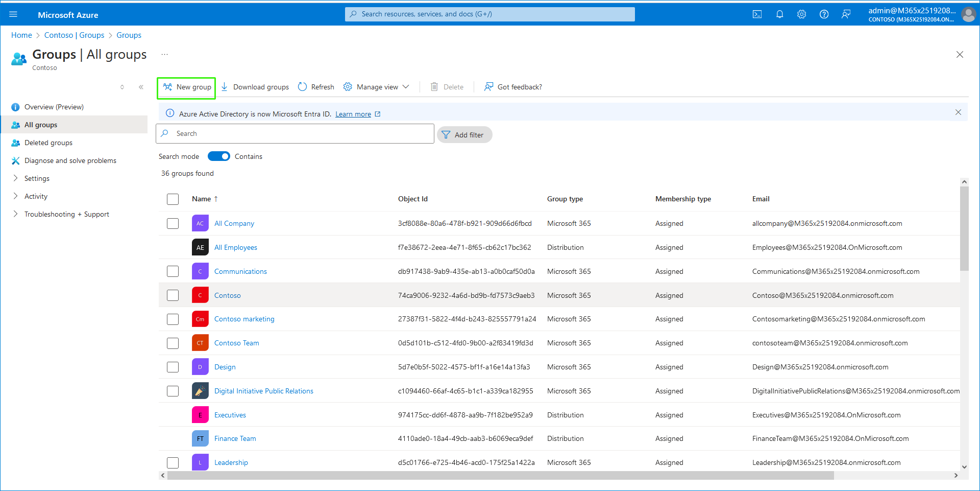Click the horizontal scrollbar right arrow
Image resolution: width=980 pixels, height=491 pixels.
(956, 475)
